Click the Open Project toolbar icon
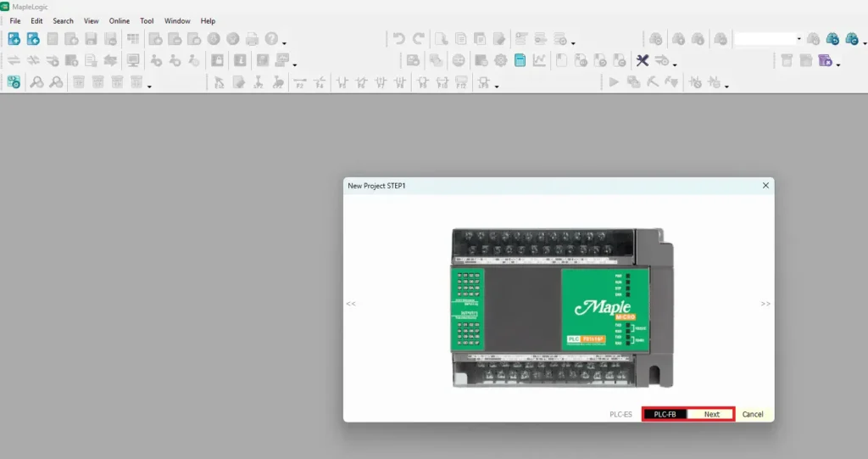Image resolution: width=868 pixels, height=459 pixels. (33, 39)
